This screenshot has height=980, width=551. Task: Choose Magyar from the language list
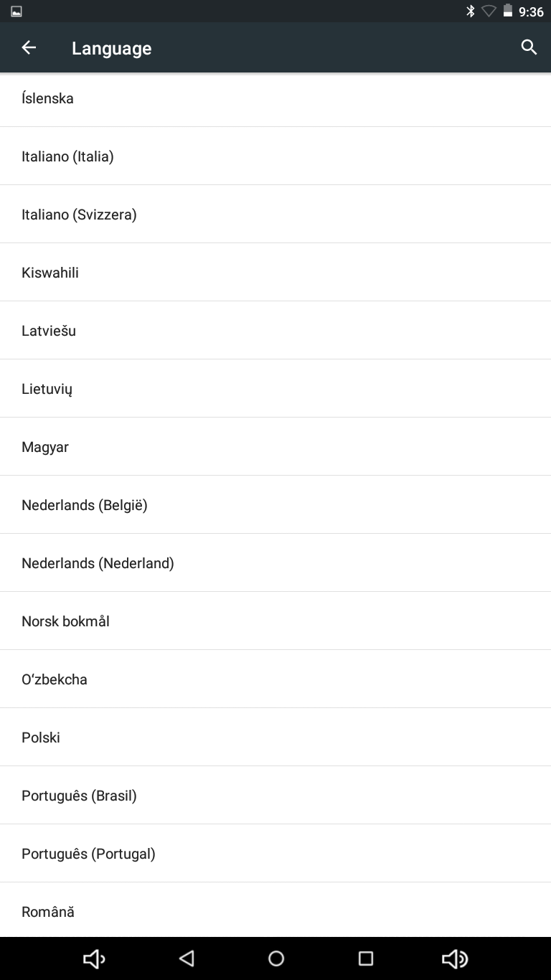(x=275, y=447)
